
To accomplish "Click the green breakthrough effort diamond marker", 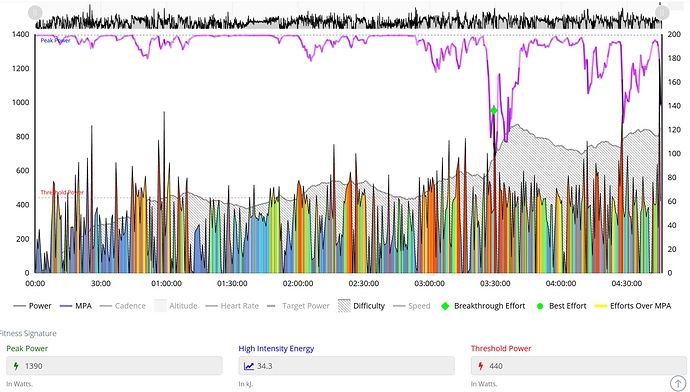I will point(494,110).
